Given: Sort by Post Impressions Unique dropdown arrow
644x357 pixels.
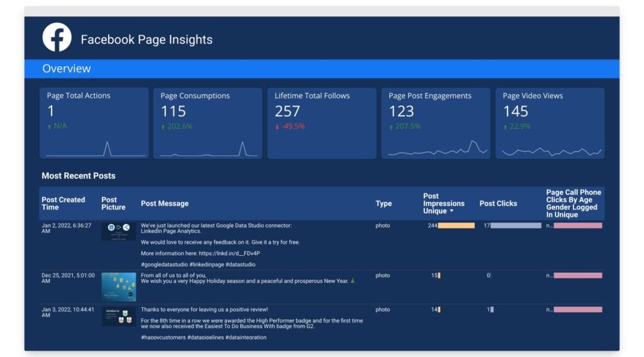Looking at the screenshot, I should tap(452, 211).
